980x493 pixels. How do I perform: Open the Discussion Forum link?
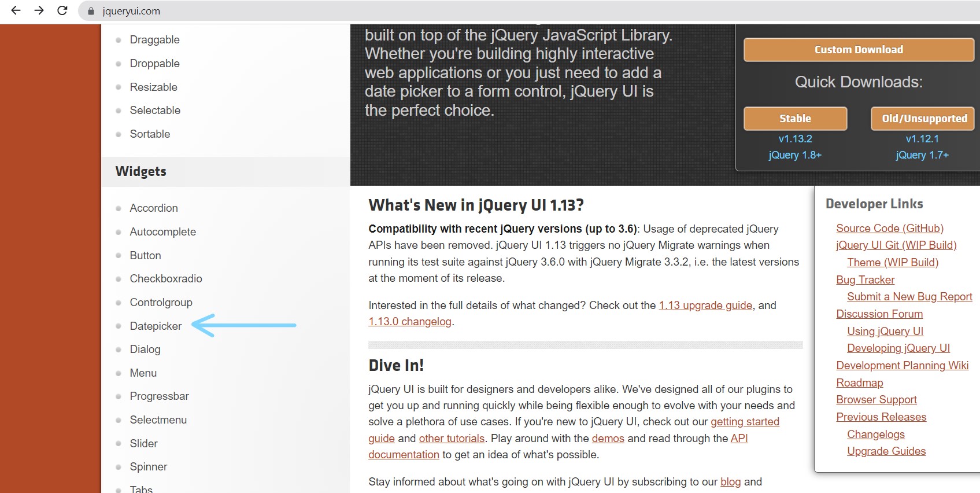879,314
